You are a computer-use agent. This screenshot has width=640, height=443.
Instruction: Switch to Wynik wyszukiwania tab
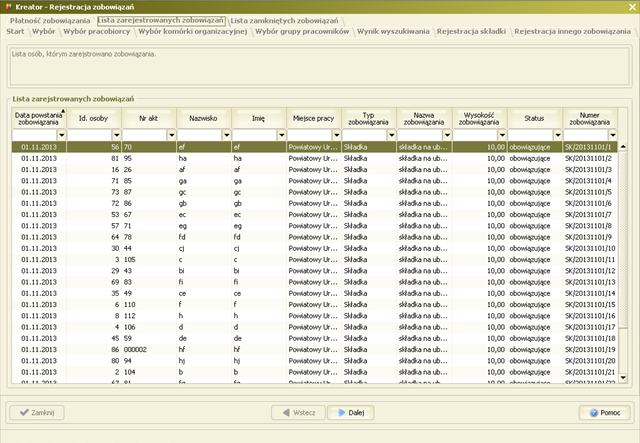coord(393,31)
